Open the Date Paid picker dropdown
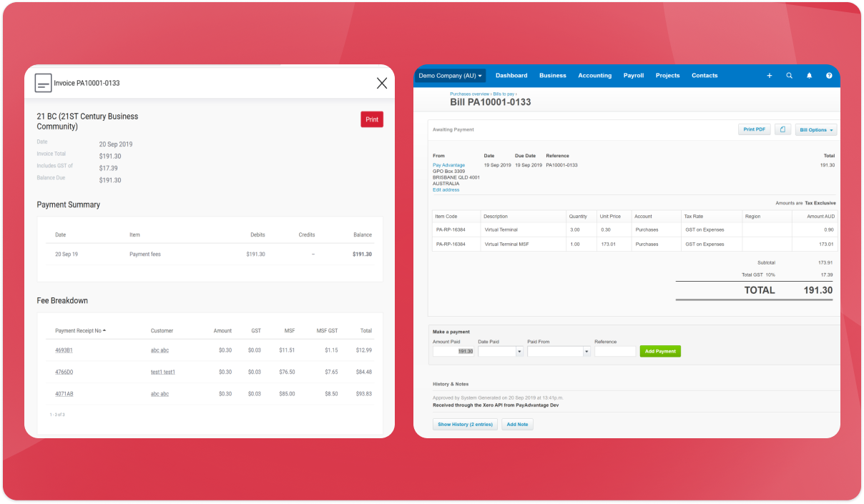This screenshot has height=504, width=864. click(x=520, y=352)
